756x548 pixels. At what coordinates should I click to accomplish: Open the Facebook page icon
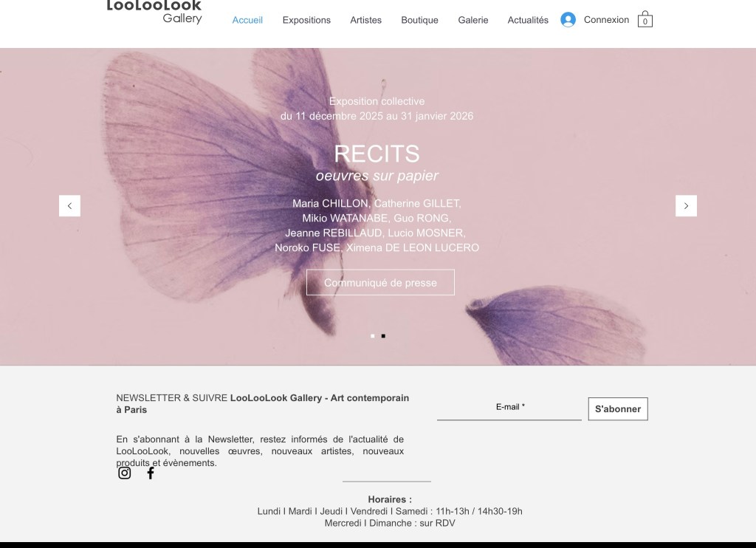click(x=151, y=473)
